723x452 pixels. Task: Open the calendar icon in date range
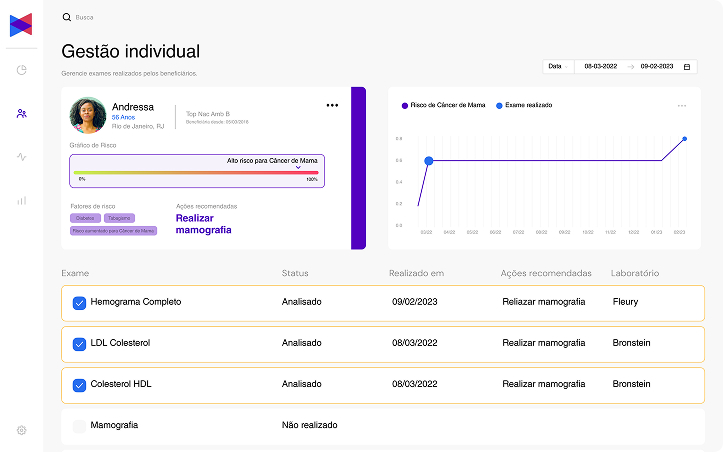pos(687,66)
